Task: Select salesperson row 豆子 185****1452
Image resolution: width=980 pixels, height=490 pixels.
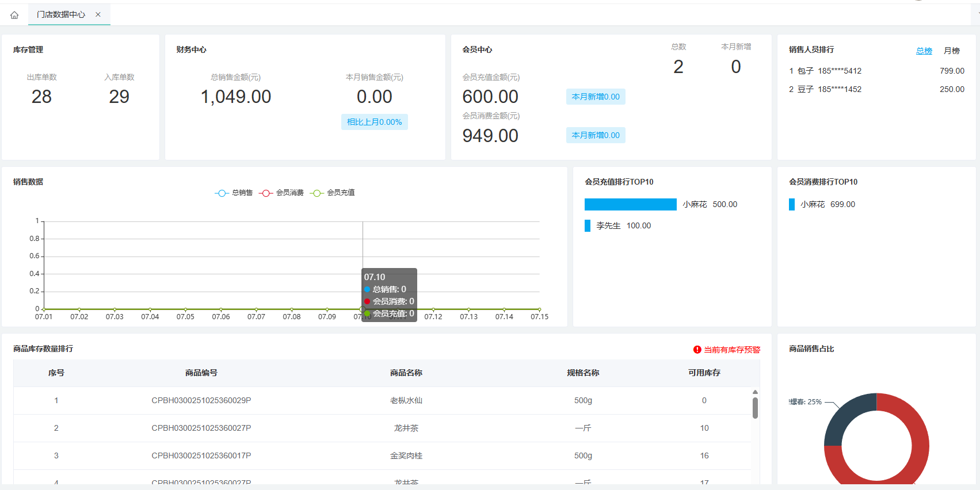Action: (x=876, y=89)
